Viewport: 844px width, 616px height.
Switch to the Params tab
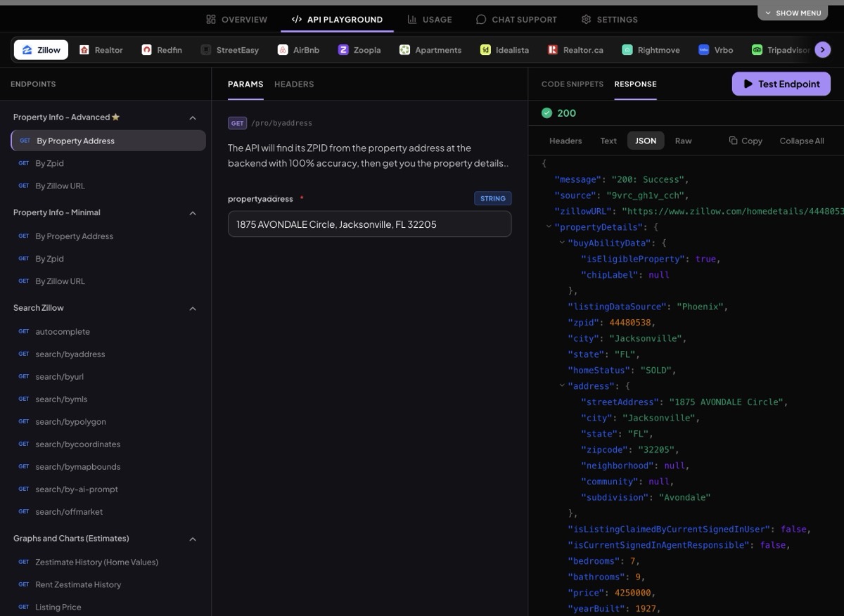245,84
